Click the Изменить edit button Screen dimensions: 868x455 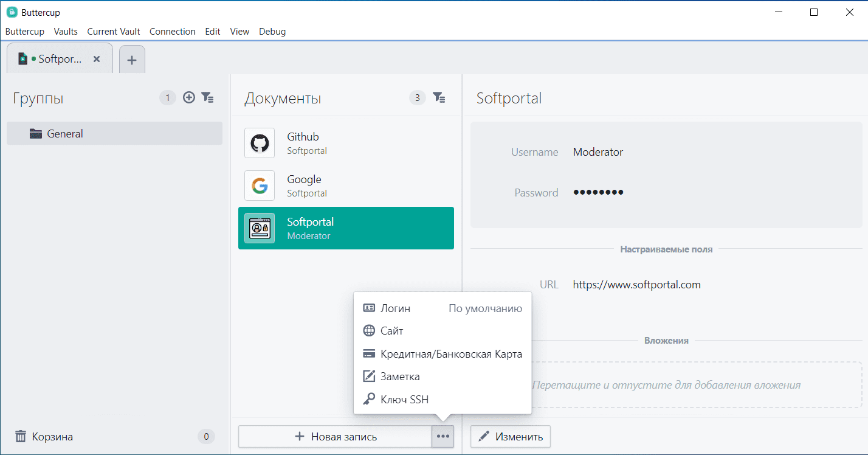coord(511,436)
